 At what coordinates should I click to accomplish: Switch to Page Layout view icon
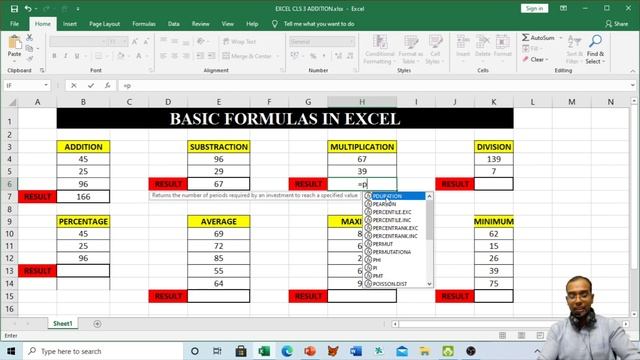[x=521, y=336]
